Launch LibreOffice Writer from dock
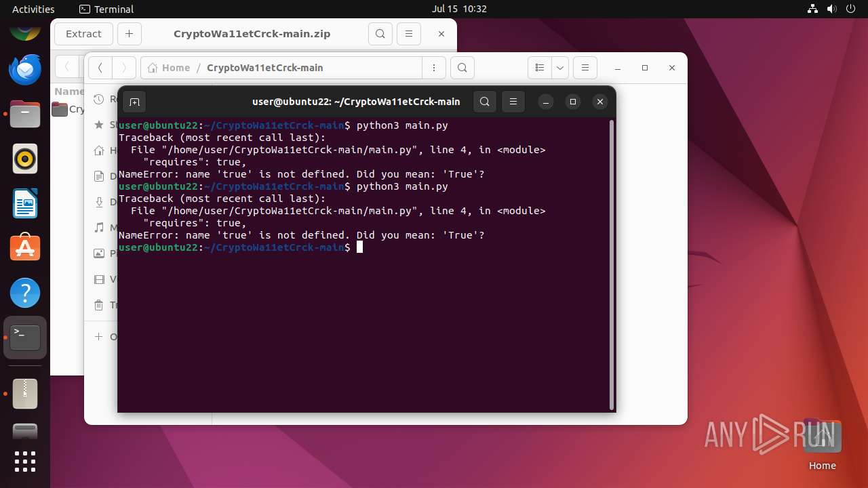This screenshot has width=868, height=488. [25, 203]
